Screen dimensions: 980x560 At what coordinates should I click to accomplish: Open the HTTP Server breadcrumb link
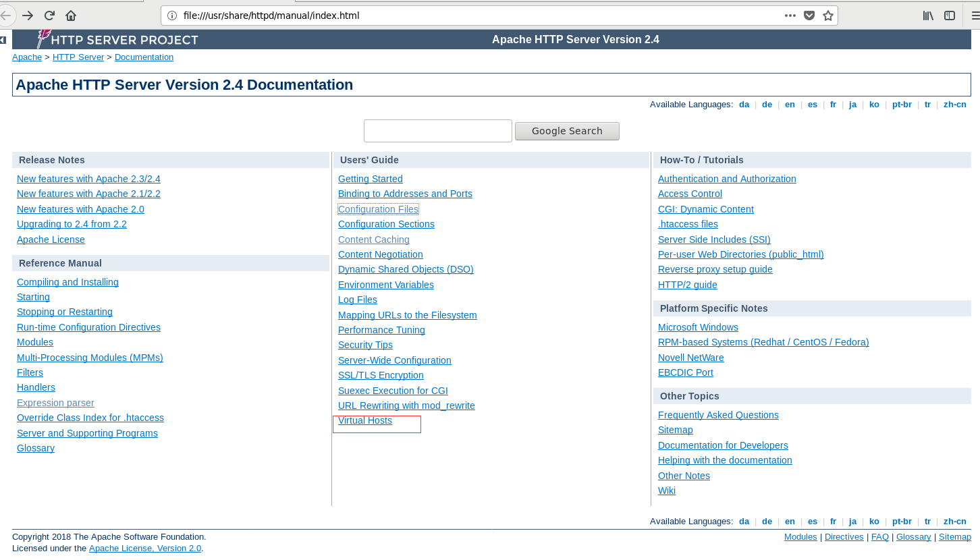click(x=78, y=57)
